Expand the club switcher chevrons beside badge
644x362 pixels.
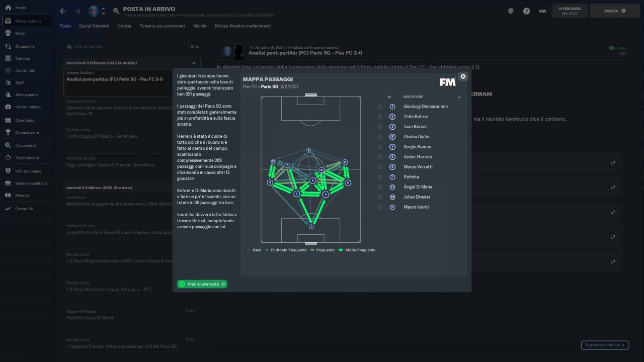click(103, 11)
